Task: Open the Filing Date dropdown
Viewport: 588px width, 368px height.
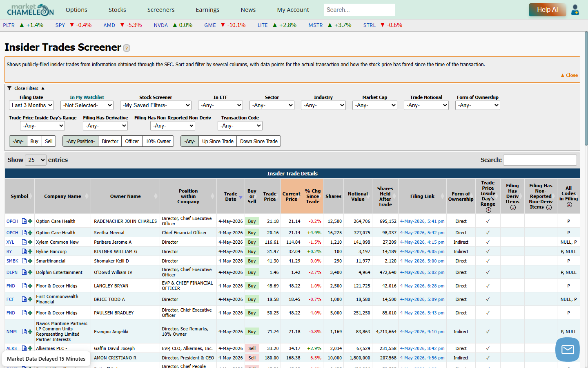Action: pos(31,105)
